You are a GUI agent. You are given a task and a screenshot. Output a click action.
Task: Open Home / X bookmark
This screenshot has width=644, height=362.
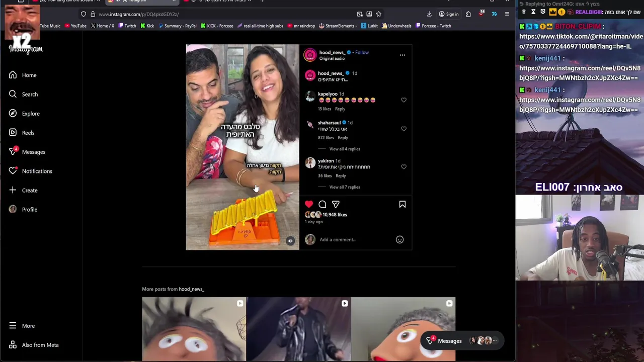102,26
